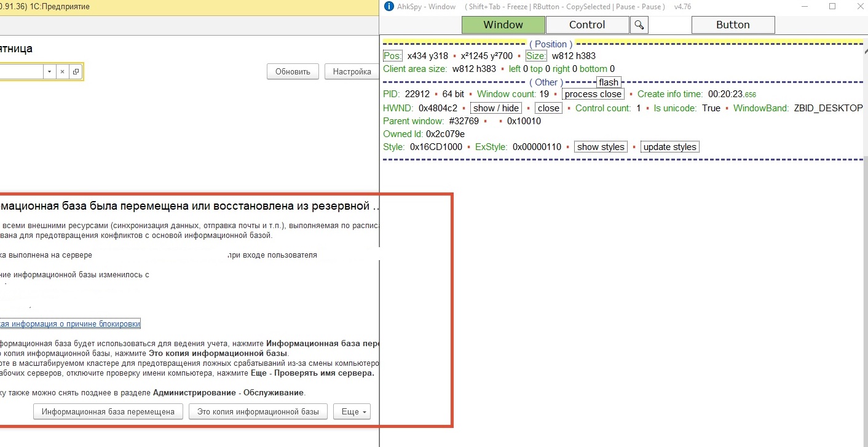Click the update styles button

[x=670, y=147]
